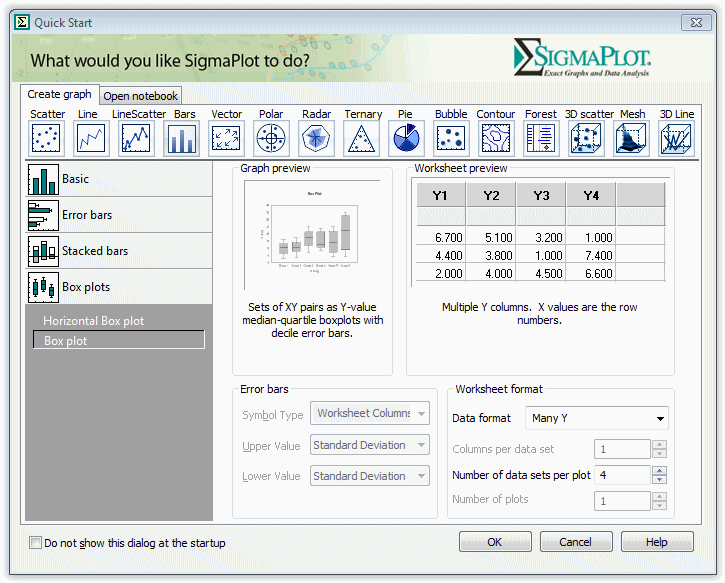Select the Basic bar chart style

point(119,179)
